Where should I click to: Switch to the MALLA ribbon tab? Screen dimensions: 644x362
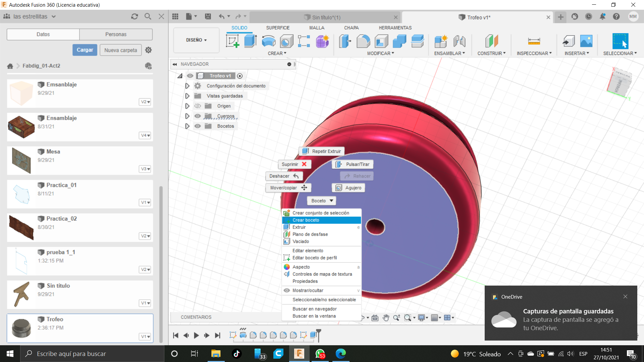click(317, 28)
